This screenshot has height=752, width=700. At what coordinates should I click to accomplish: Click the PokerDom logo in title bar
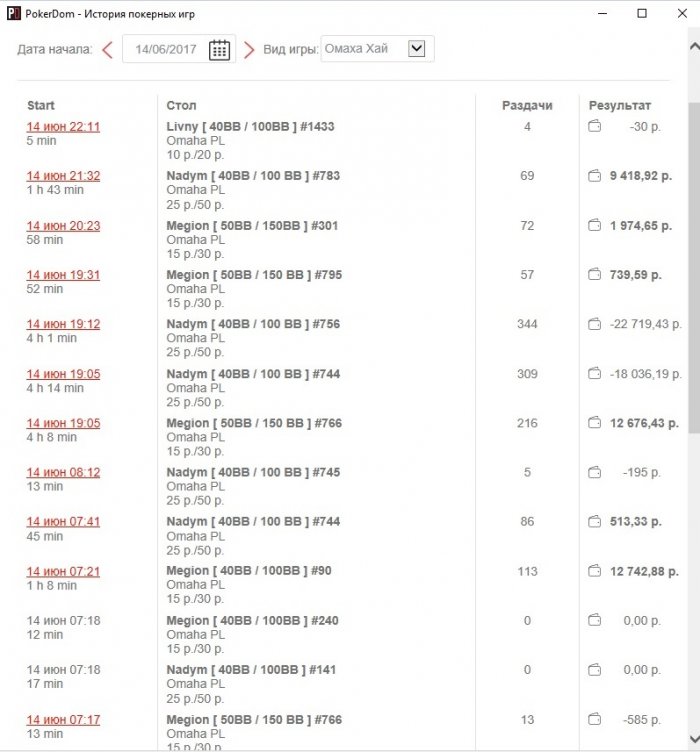click(x=13, y=13)
